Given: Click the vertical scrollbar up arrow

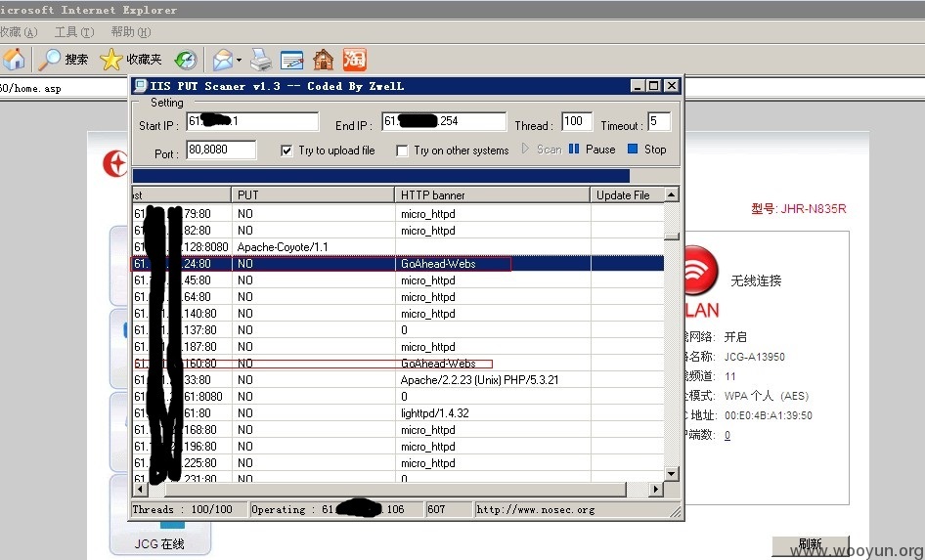Looking at the screenshot, I should point(672,194).
